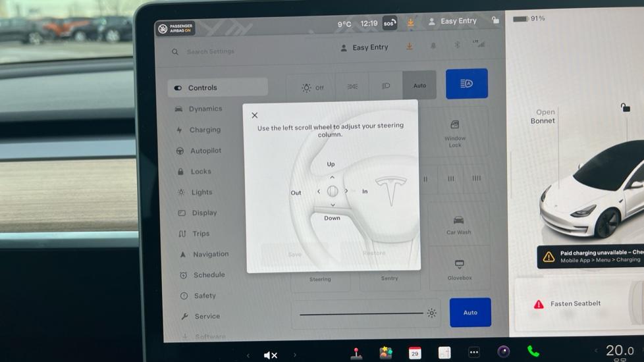Tap the 20.0 temperature setting
This screenshot has height=362, width=644.
(x=620, y=350)
